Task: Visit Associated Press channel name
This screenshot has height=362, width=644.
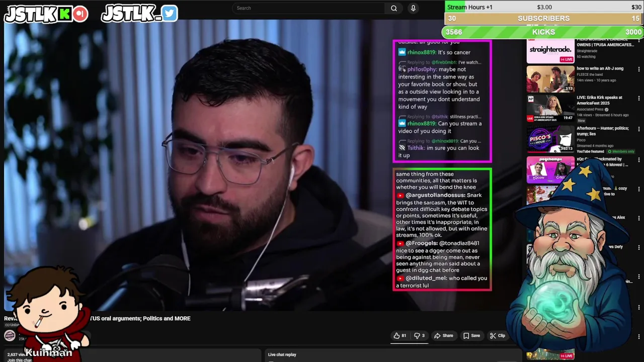Action: coord(590,110)
